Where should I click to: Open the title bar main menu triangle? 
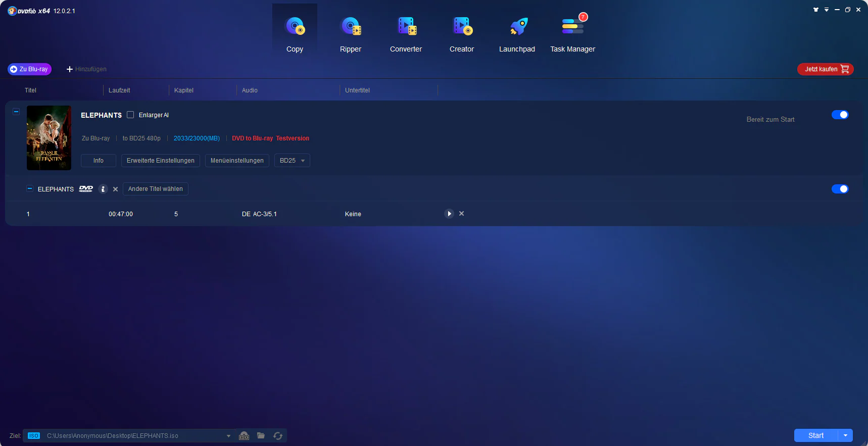click(x=827, y=10)
